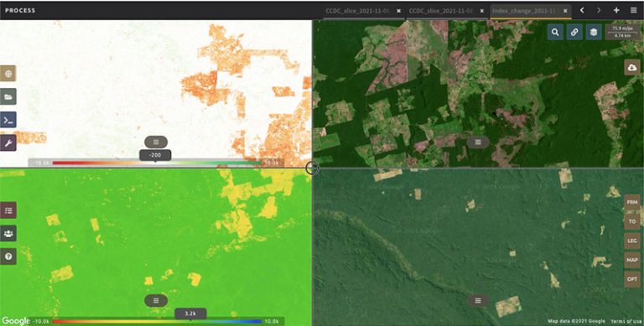Open the layers stack icon
The height and width of the screenshot is (326, 644).
coord(594,32)
